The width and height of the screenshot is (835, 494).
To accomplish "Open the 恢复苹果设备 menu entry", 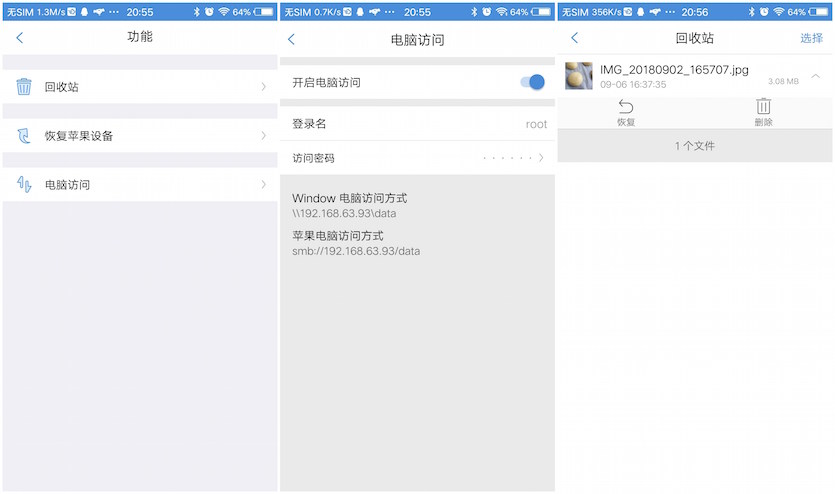I will (78, 136).
